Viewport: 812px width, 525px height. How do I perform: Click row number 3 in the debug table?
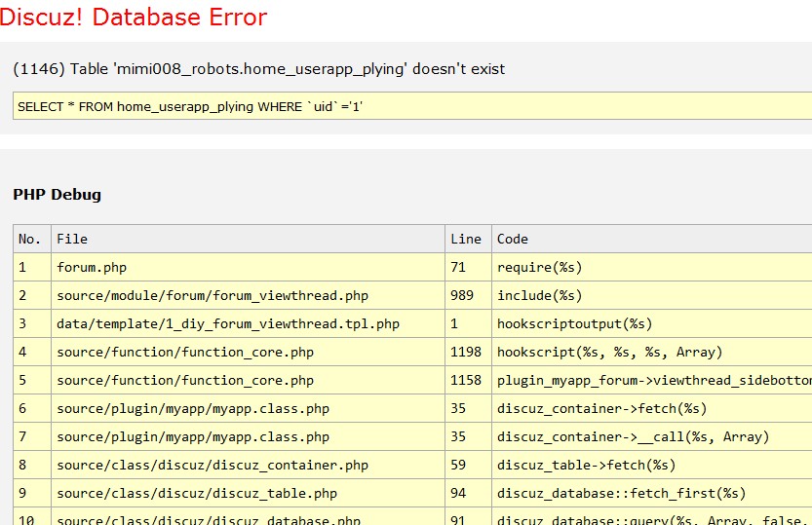click(32, 323)
